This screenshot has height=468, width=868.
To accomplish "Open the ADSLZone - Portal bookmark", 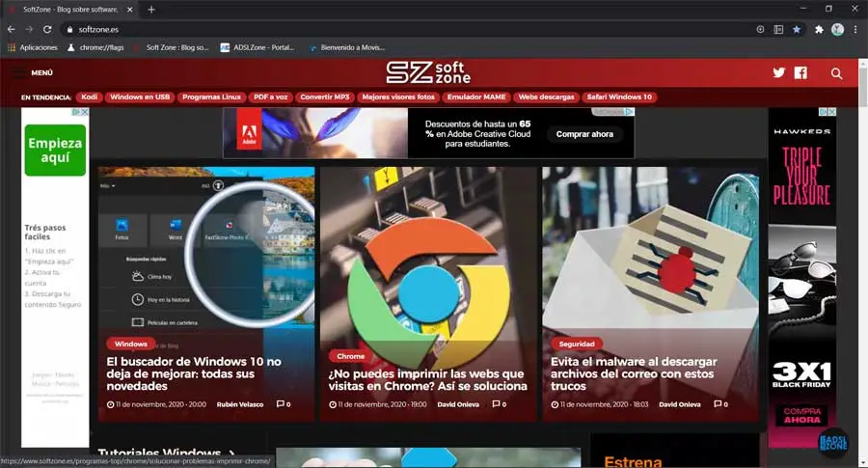I will [x=258, y=47].
